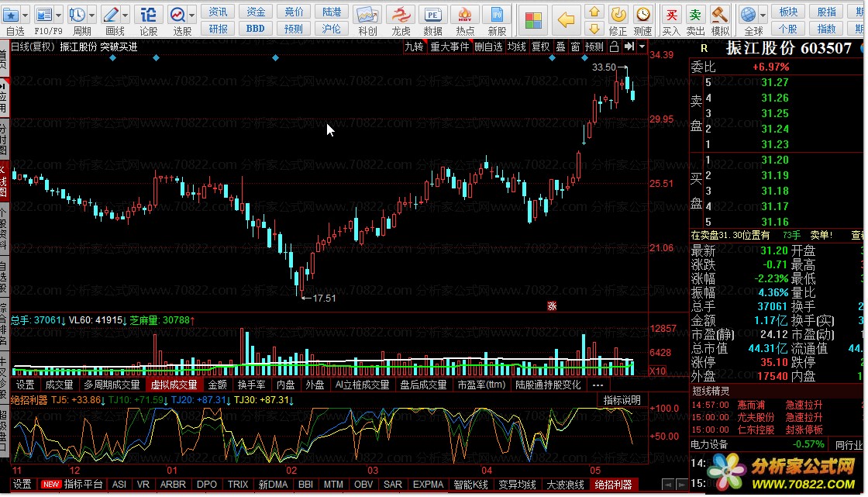Select the 大波浪线 indicator tab
Screen dimensions: 868x497
pyautogui.click(x=565, y=485)
